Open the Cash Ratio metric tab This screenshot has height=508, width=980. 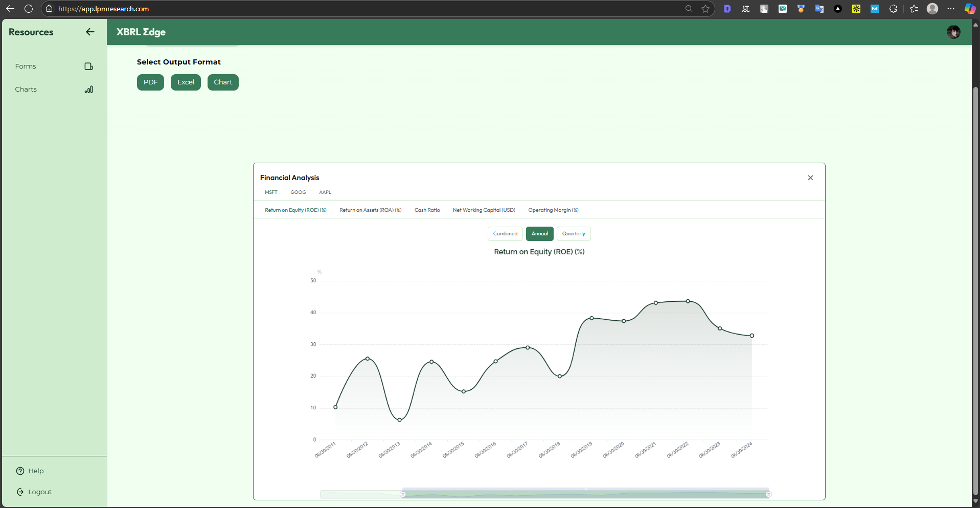coord(427,210)
